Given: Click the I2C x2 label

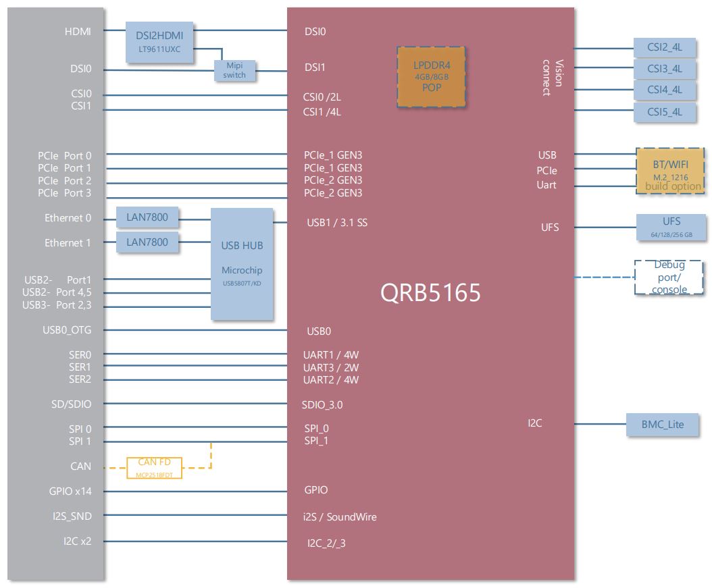Looking at the screenshot, I should coord(77,541).
